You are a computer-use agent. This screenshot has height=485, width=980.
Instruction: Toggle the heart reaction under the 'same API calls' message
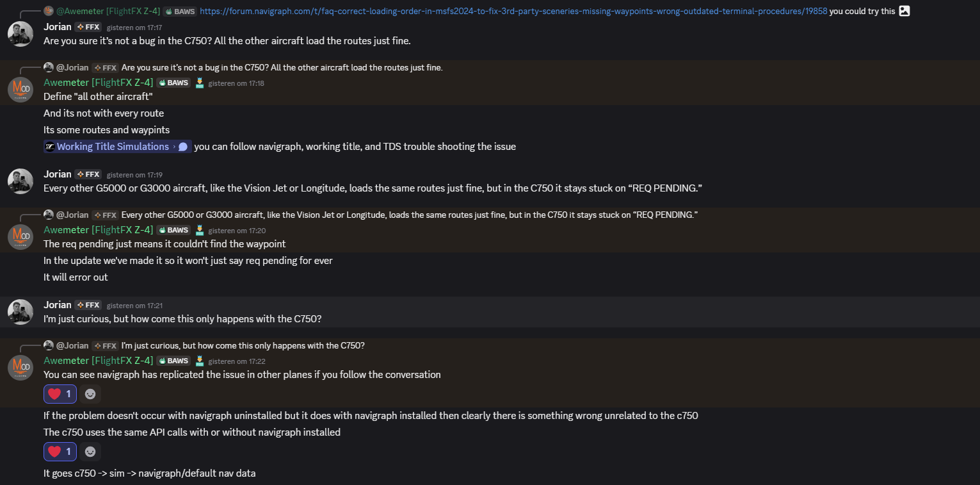[60, 452]
